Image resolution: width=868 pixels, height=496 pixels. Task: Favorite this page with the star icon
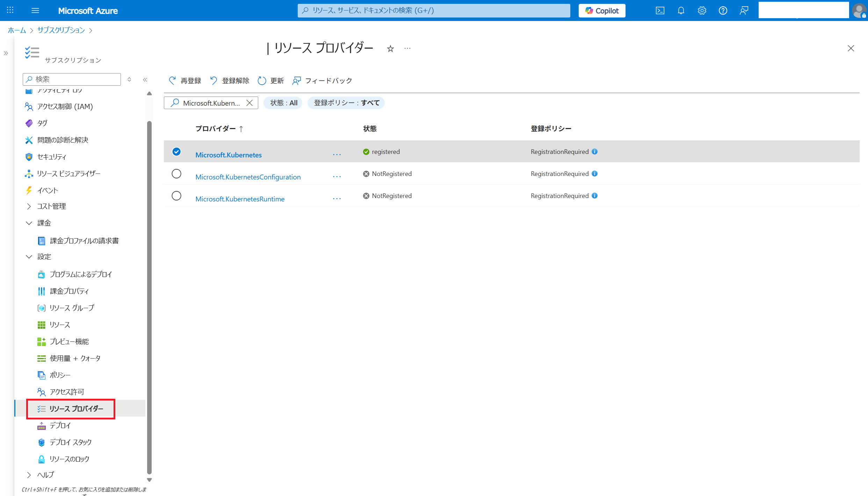click(390, 49)
